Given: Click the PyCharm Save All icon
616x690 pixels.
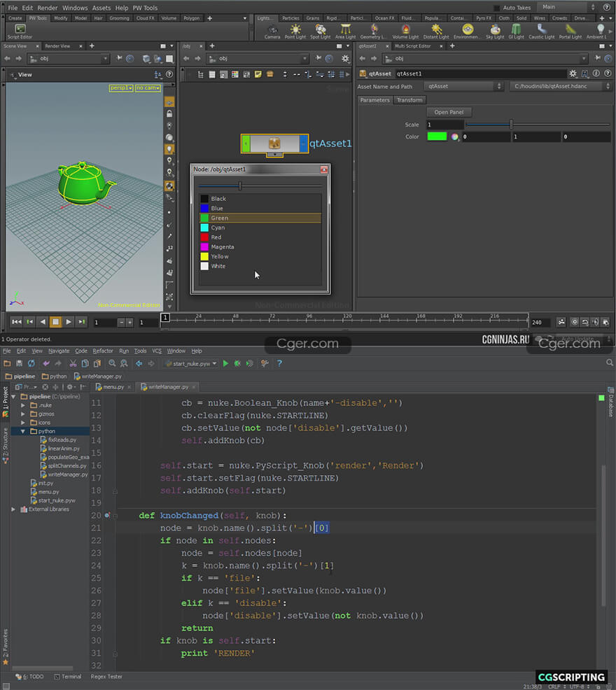Looking at the screenshot, I should tap(19, 363).
